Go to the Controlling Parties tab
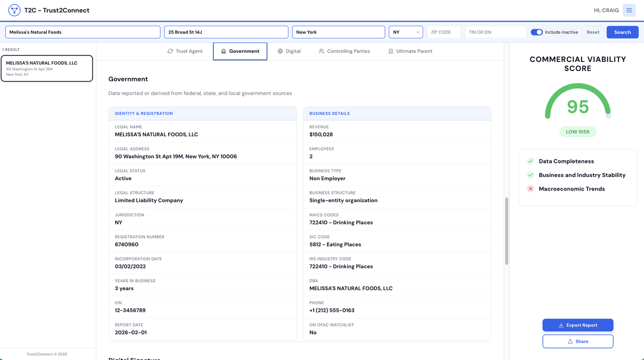The height and width of the screenshot is (360, 644). tap(344, 51)
